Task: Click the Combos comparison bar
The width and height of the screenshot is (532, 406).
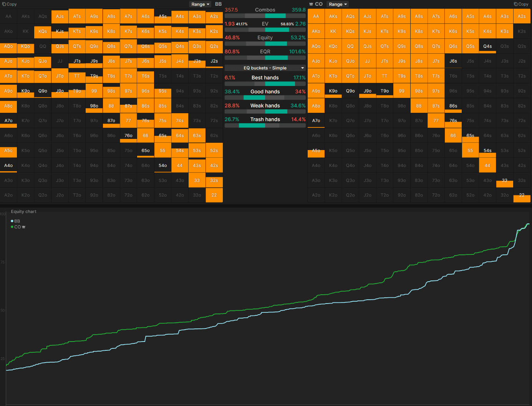Action: (265, 16)
